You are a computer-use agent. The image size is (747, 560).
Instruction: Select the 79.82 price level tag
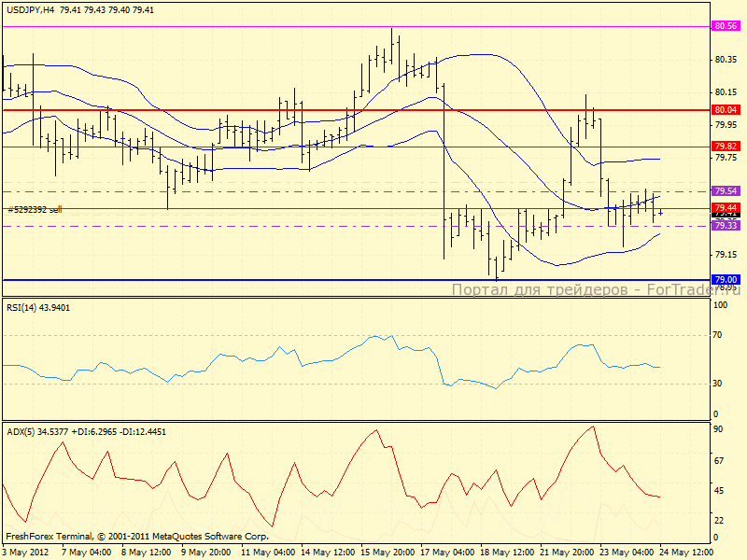726,147
